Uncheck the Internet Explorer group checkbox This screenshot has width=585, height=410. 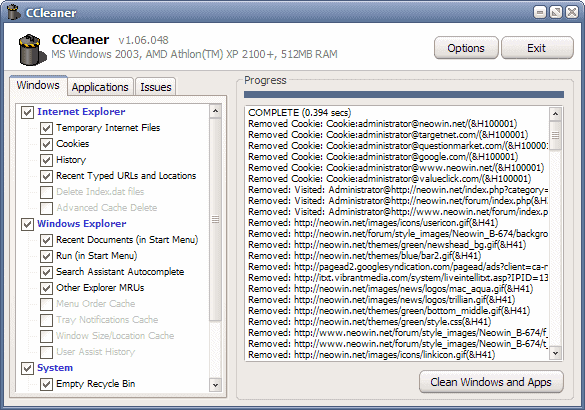pyautogui.click(x=27, y=112)
